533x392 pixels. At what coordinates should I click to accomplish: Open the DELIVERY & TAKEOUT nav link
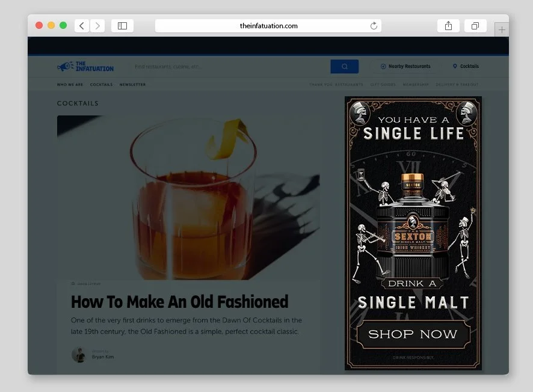[457, 85]
